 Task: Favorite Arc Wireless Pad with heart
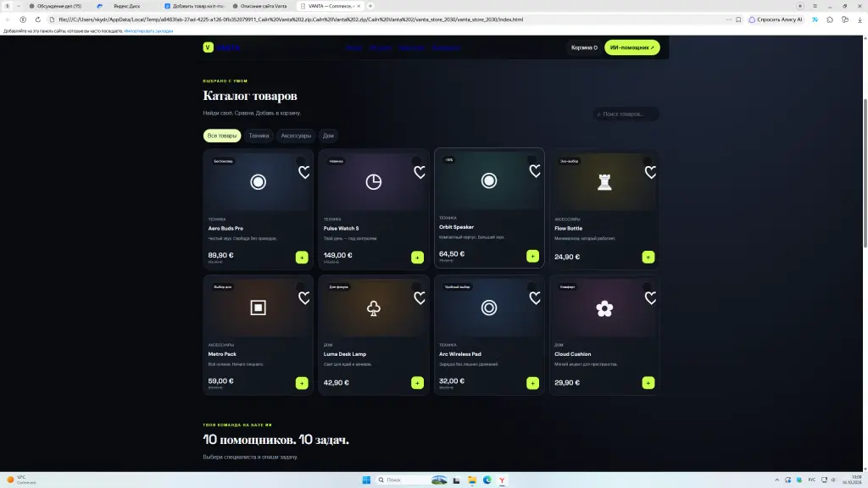pos(535,298)
